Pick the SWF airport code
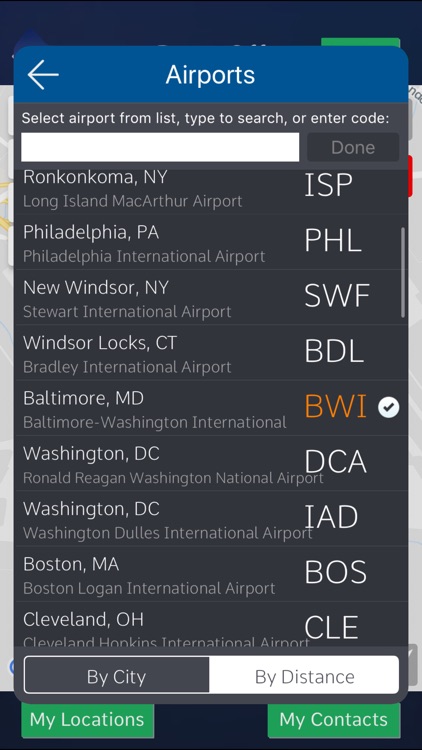This screenshot has height=750, width=422. (337, 296)
